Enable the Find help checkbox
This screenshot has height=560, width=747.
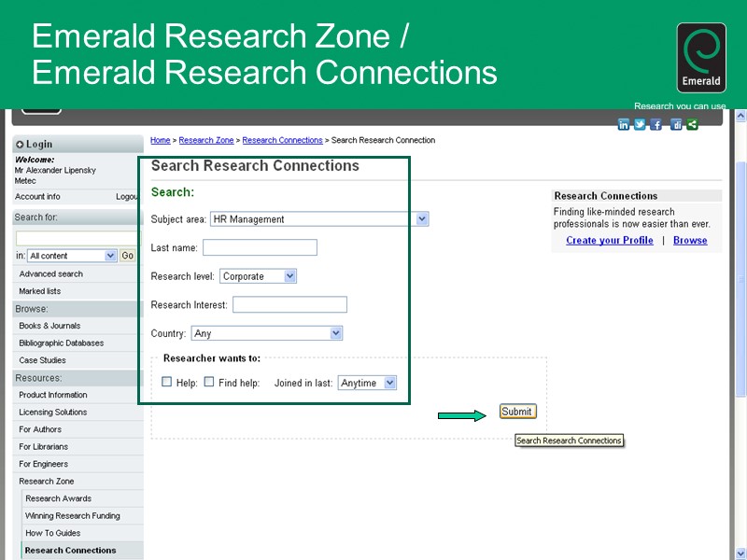pos(209,382)
